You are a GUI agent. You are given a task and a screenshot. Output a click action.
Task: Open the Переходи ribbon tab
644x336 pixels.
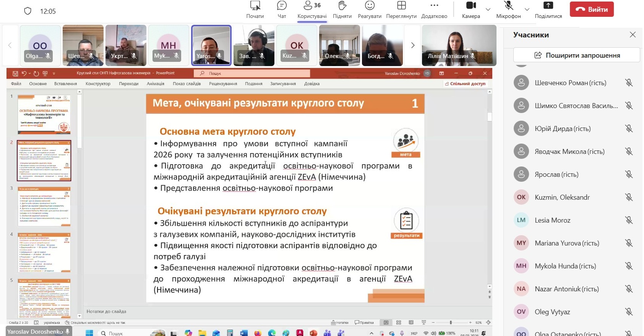(x=128, y=84)
